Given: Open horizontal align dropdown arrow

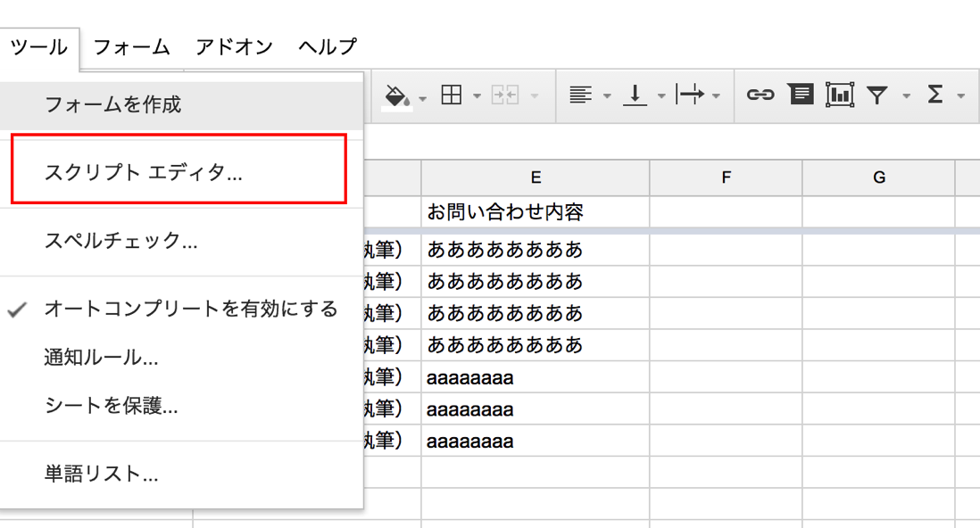Looking at the screenshot, I should [607, 96].
